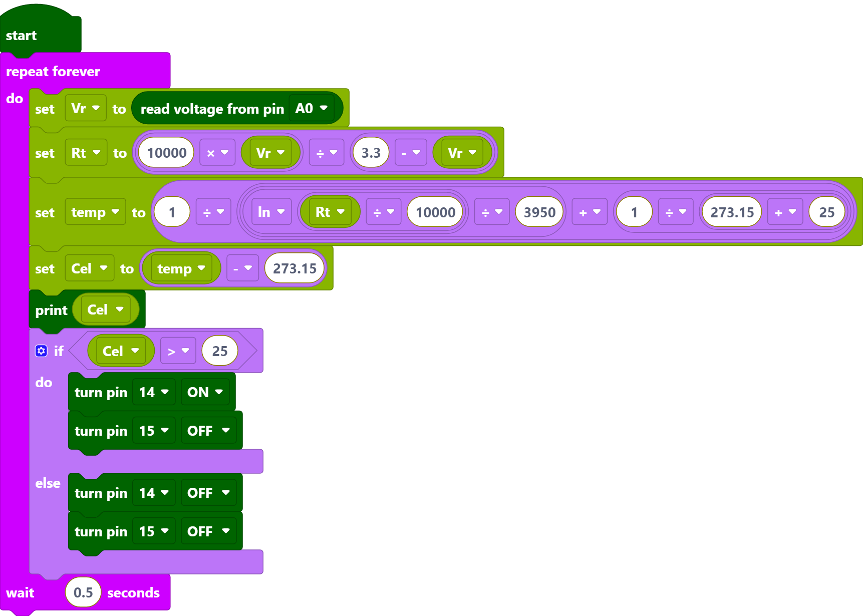The height and width of the screenshot is (616, 863).
Task: Click the blue gear icon on if block
Action: (41, 351)
